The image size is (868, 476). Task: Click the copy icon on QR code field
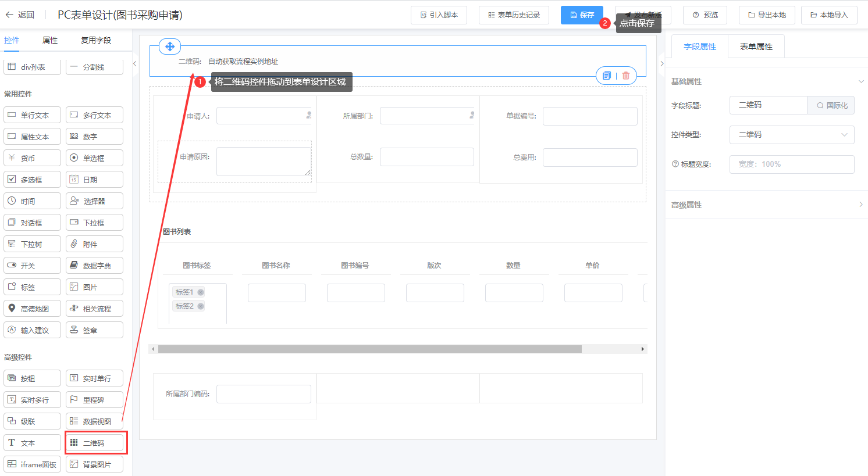point(607,76)
